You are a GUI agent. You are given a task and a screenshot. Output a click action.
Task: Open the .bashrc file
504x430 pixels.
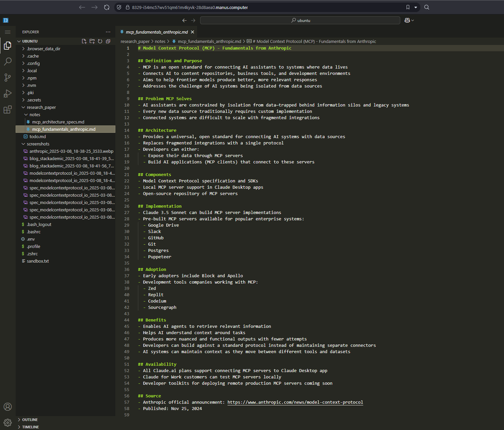33,232
